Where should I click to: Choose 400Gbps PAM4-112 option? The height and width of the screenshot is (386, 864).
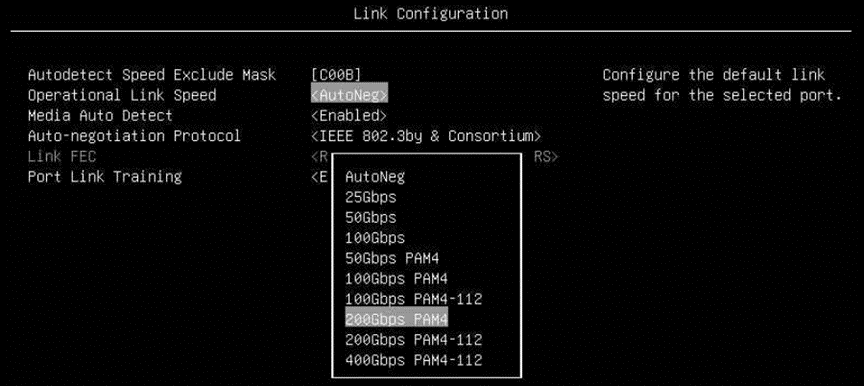pos(413,360)
